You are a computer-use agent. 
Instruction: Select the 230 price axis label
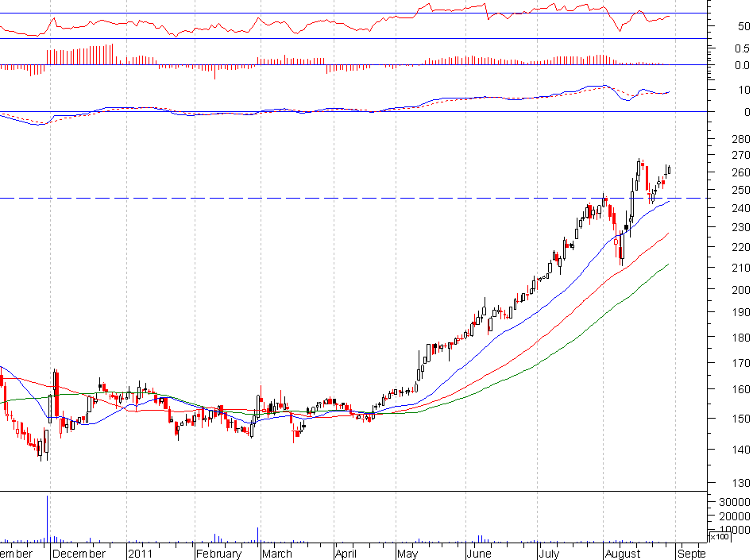click(x=740, y=227)
